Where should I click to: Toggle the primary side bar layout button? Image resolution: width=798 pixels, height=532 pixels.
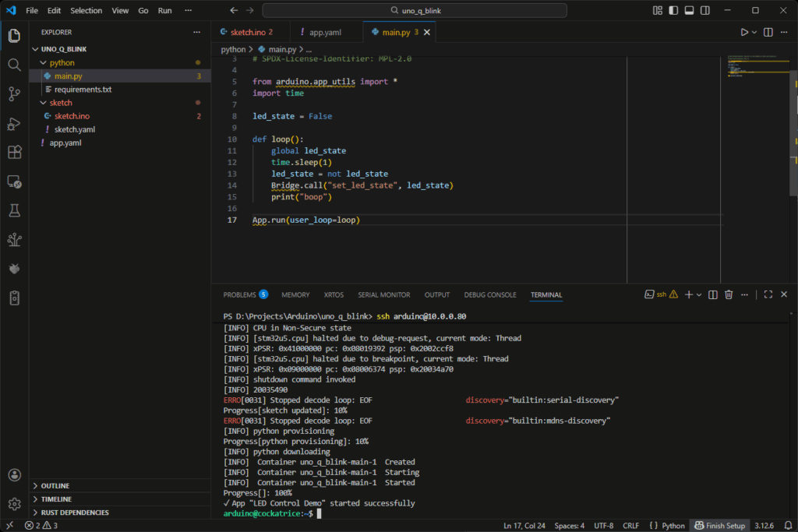click(674, 10)
